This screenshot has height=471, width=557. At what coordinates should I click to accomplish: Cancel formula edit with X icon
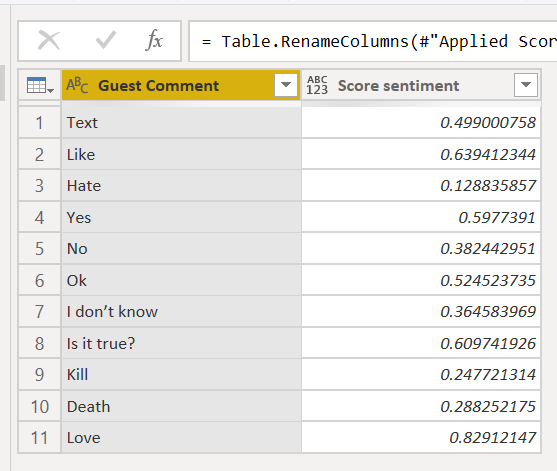click(x=49, y=40)
